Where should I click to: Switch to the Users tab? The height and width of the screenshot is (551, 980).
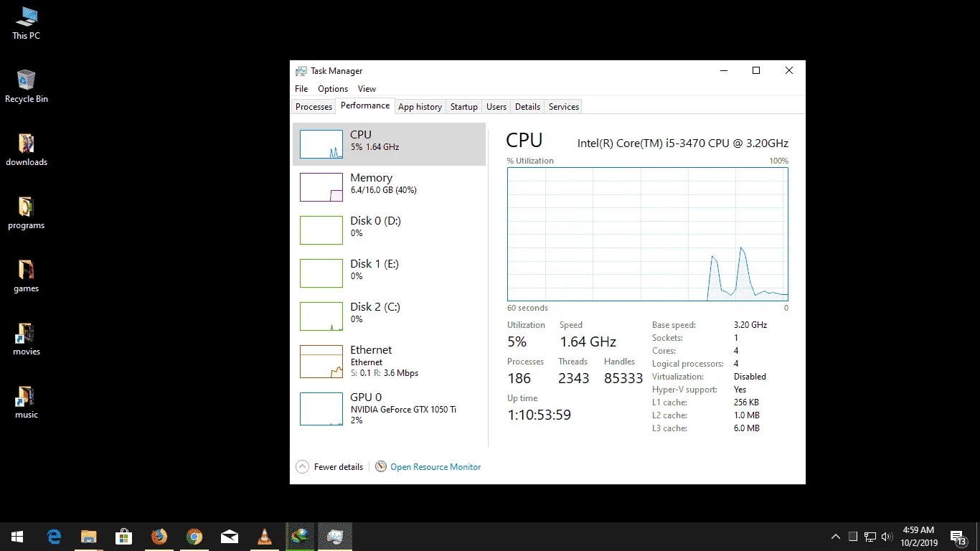point(496,107)
